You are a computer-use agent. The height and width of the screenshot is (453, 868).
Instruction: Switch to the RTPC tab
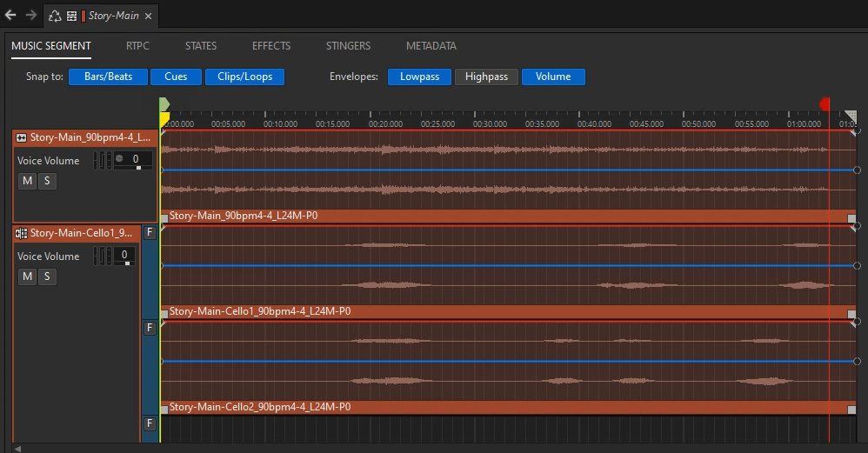click(137, 46)
